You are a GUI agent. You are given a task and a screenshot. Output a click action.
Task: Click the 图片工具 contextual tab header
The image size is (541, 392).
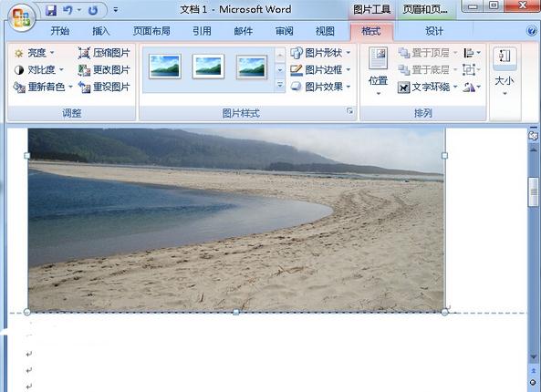coord(371,10)
